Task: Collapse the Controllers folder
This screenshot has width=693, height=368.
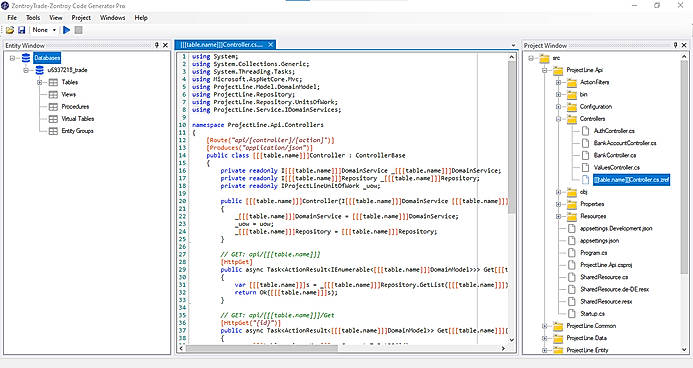Action: [558, 119]
